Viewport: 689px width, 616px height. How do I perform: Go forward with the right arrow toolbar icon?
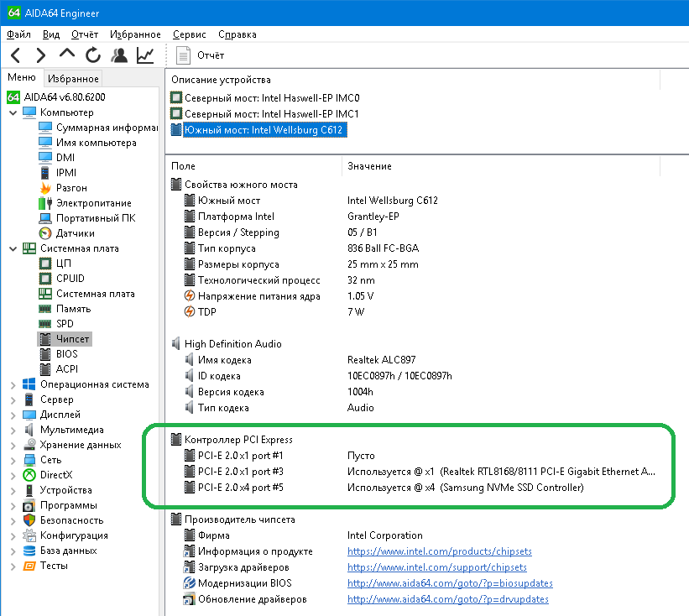(x=41, y=55)
